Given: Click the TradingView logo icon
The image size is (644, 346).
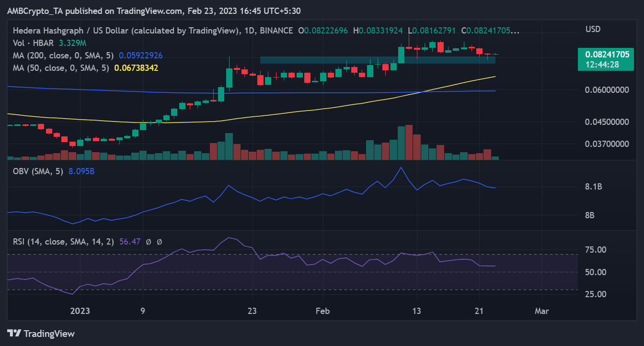Looking at the screenshot, I should pos(14,333).
